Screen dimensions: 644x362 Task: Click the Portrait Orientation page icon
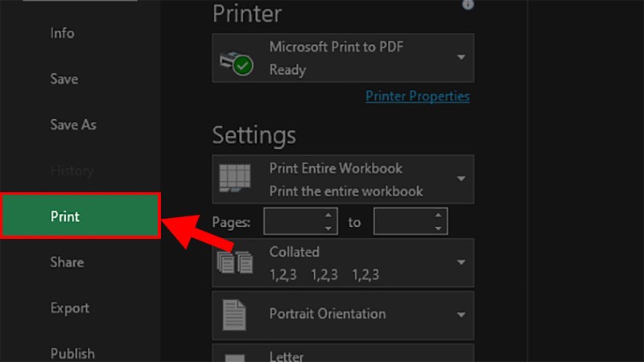click(234, 315)
